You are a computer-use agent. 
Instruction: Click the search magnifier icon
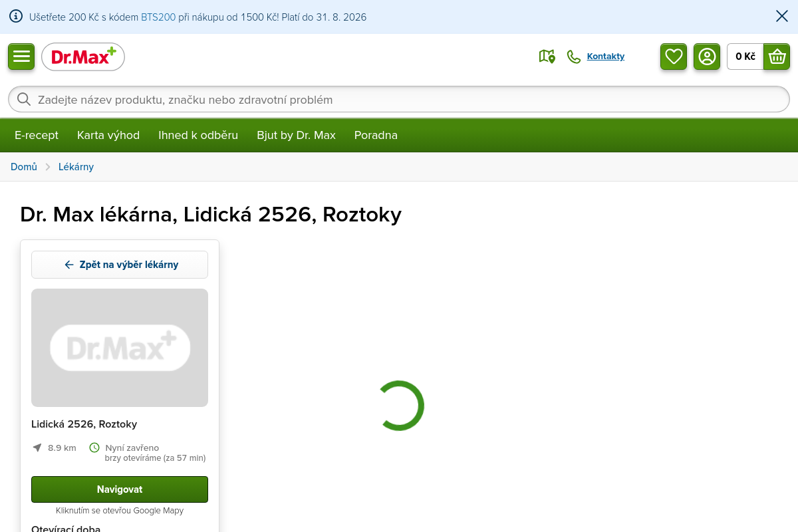coord(24,100)
